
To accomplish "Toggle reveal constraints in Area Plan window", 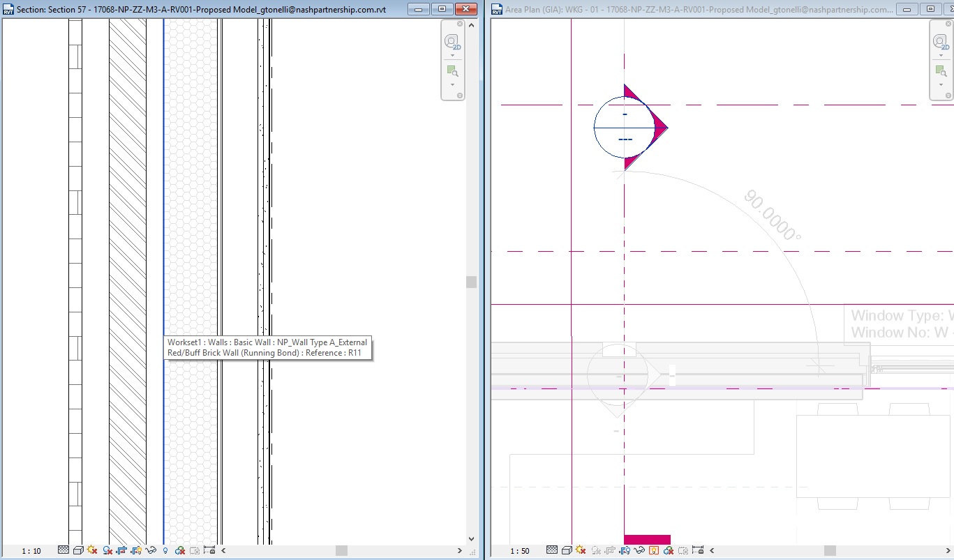I will pyautogui.click(x=698, y=550).
